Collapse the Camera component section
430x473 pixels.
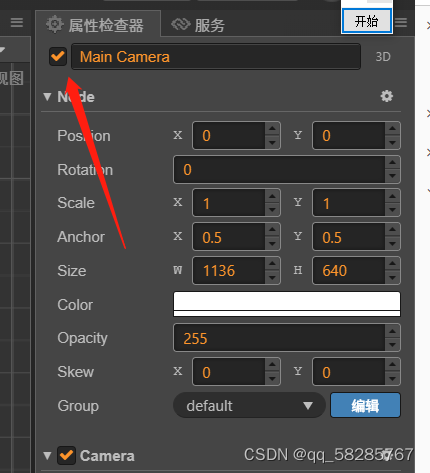coord(47,456)
